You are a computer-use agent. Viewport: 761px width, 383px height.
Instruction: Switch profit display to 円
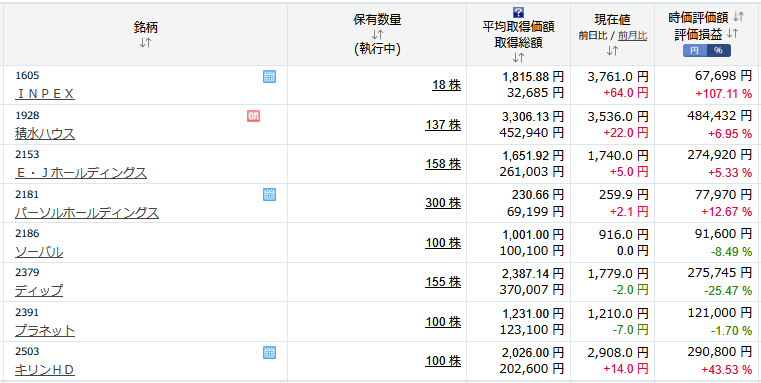click(x=695, y=50)
